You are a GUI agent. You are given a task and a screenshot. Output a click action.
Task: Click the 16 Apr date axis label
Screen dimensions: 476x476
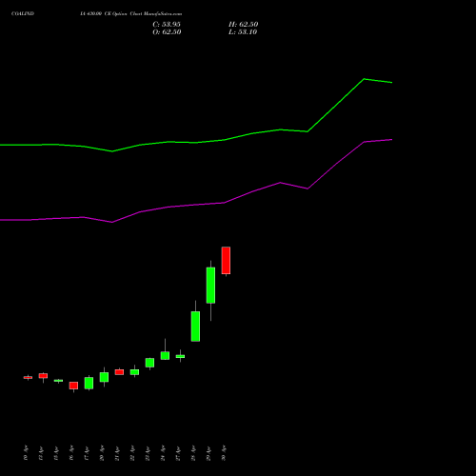(x=71, y=453)
